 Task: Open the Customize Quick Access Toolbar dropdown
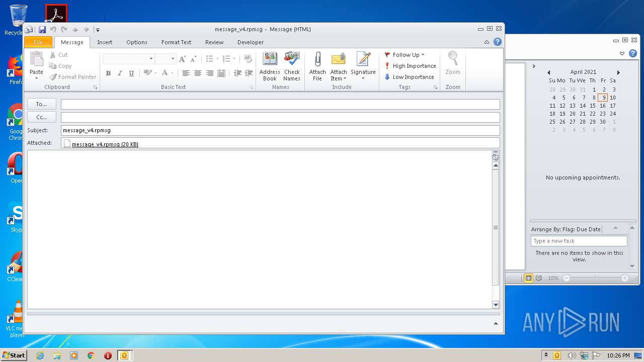point(98,30)
